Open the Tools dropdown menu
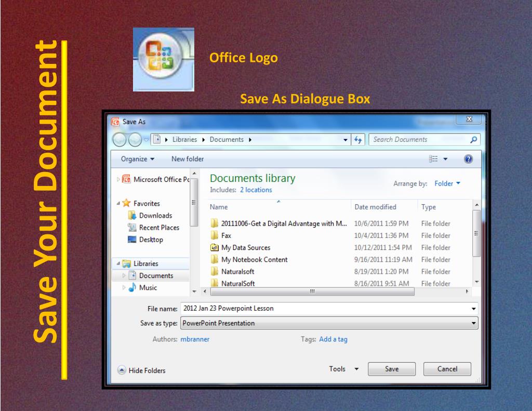The image size is (532, 411). (x=344, y=369)
